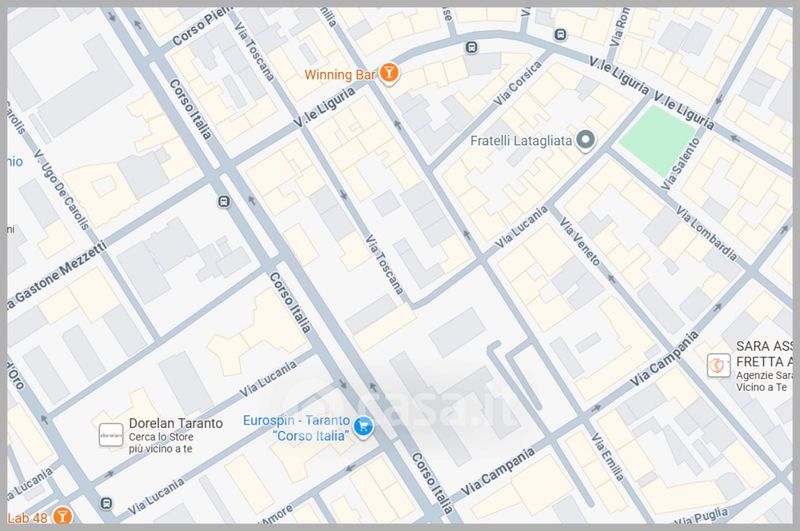
Task: Open the Eurospin shopping cart marker
Action: [363, 426]
